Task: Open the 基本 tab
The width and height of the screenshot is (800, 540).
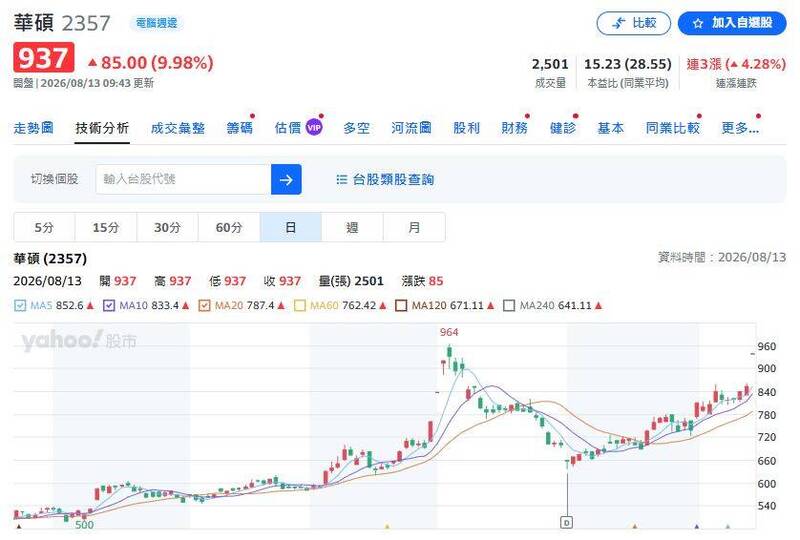Action: [611, 128]
